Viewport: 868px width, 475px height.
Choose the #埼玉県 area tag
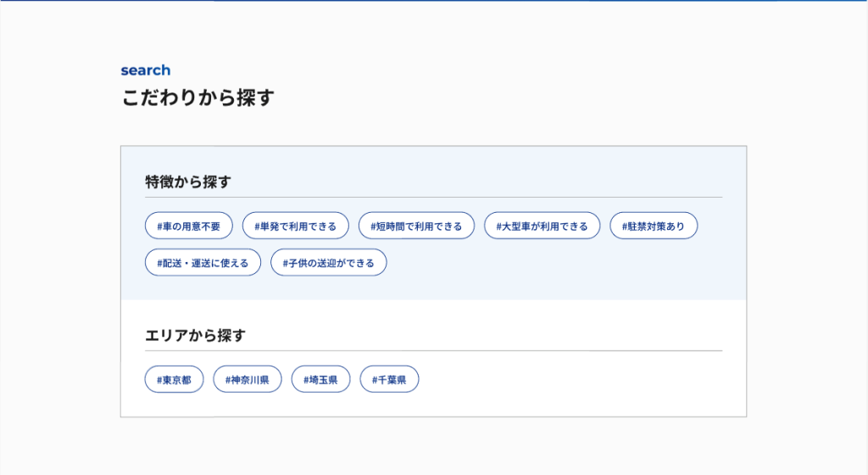[320, 380]
